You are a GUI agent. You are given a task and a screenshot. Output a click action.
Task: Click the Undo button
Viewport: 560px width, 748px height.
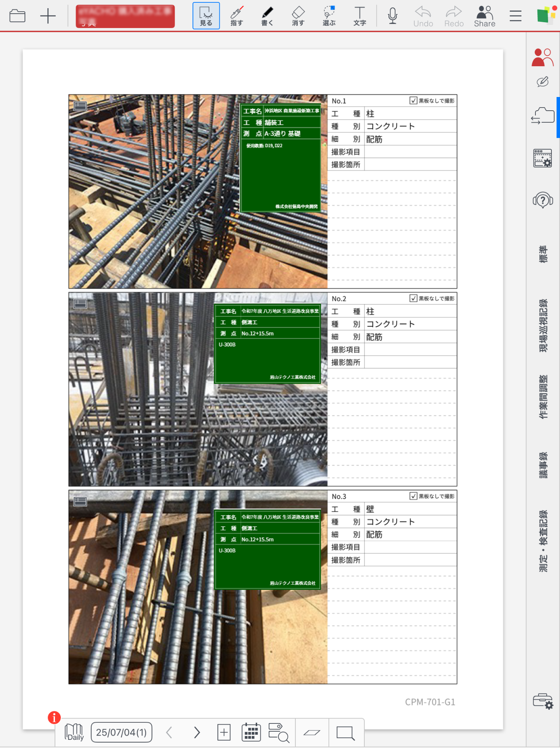click(x=423, y=16)
